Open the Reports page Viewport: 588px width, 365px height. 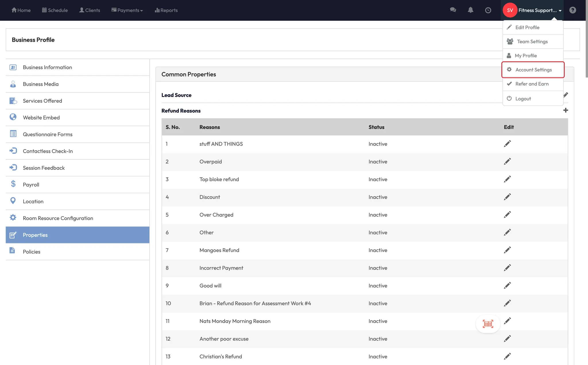pyautogui.click(x=166, y=10)
